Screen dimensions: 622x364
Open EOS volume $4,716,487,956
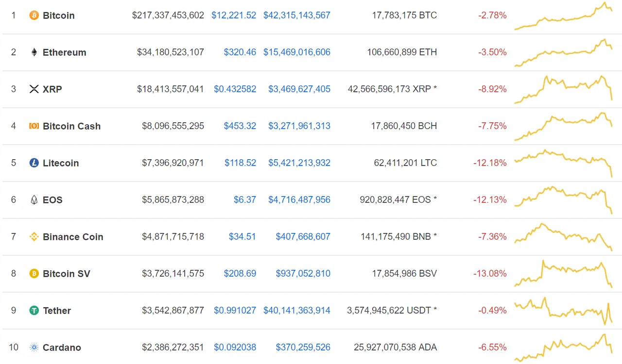299,200
